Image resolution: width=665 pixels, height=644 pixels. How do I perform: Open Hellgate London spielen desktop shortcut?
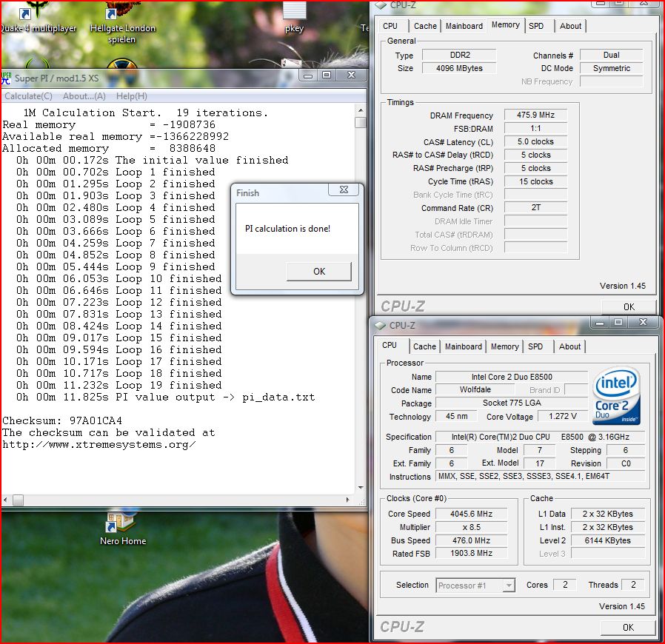[x=122, y=22]
